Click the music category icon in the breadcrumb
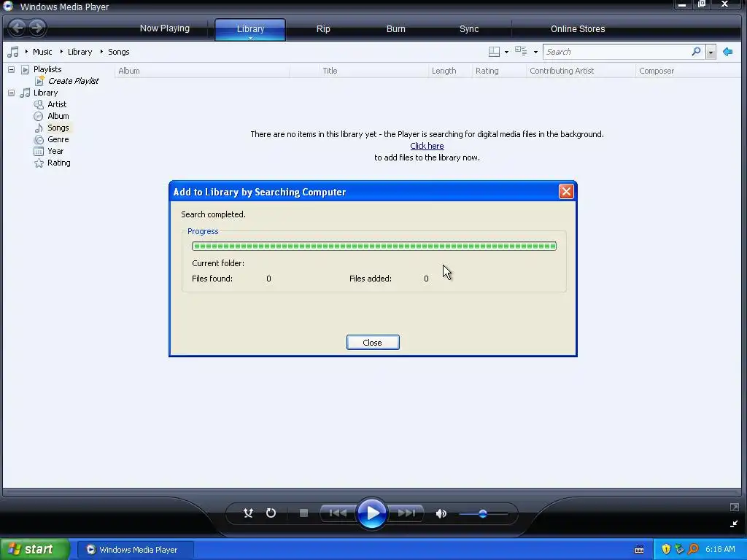The image size is (747, 560). 13,52
